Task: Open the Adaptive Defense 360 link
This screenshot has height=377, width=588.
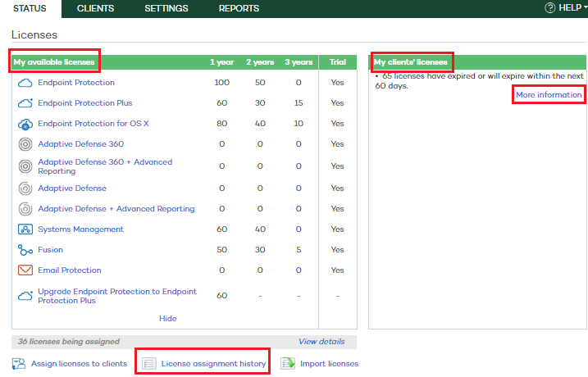Action: click(81, 144)
